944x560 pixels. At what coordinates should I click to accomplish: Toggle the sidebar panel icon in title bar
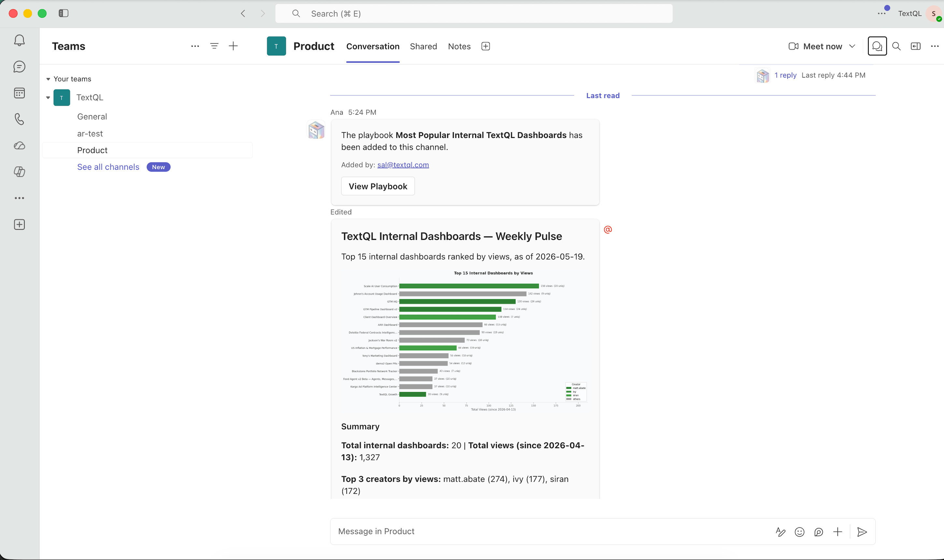[64, 14]
